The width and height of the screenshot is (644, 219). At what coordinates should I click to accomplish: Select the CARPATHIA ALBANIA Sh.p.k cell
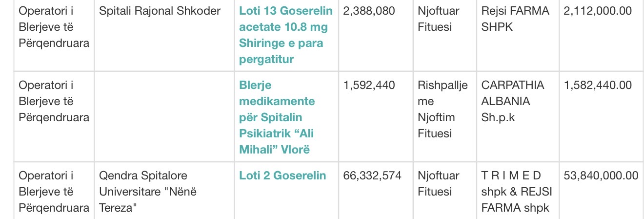pyautogui.click(x=513, y=101)
